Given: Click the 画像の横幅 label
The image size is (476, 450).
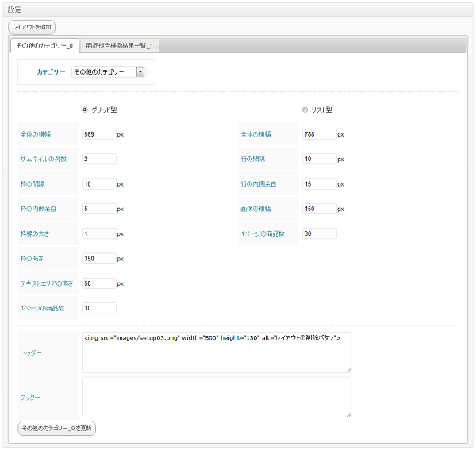Looking at the screenshot, I should pos(255,209).
